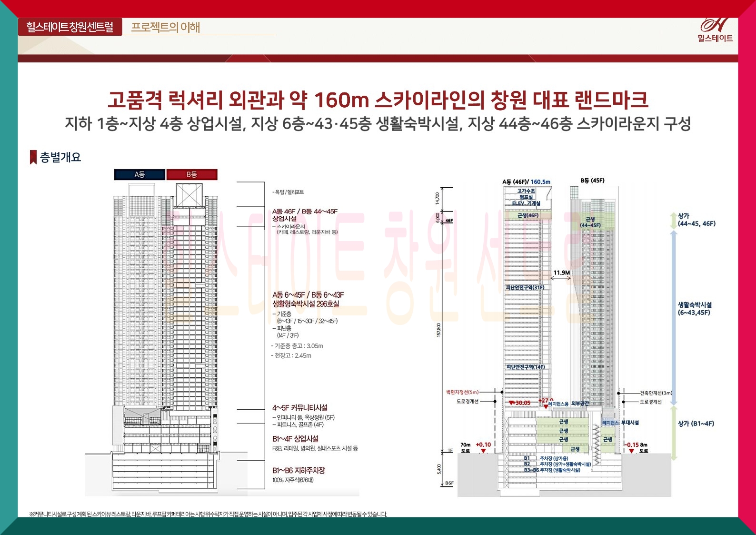The height and width of the screenshot is (535, 756).
Task: Click 레지던스용 외부공간 label
Action: (x=568, y=404)
